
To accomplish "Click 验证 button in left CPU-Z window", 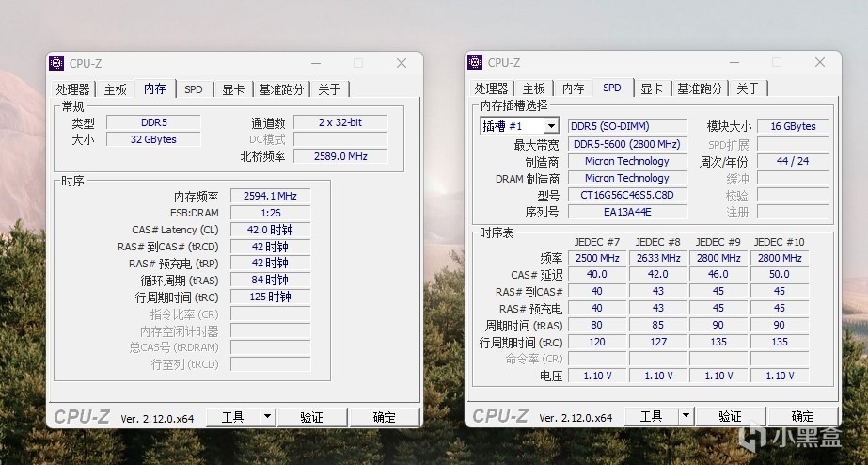I will point(312,417).
